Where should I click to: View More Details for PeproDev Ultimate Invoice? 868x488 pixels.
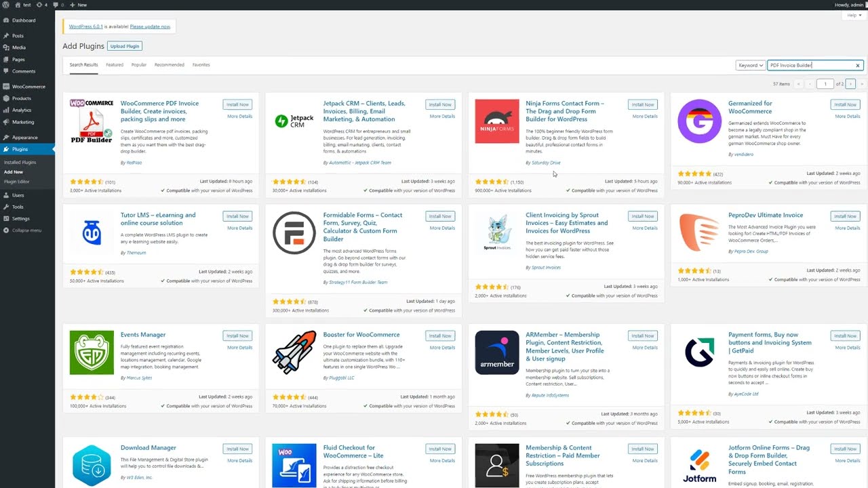click(848, 228)
